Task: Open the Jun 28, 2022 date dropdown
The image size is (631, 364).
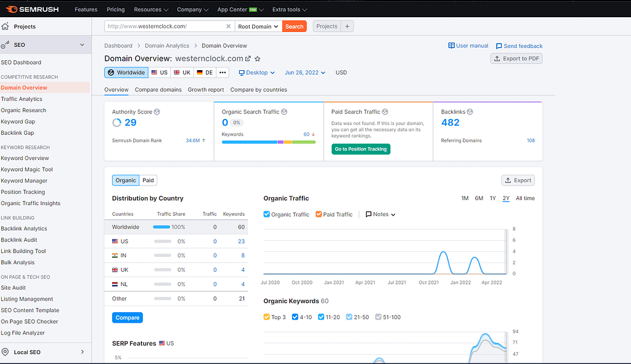Action: pos(305,73)
